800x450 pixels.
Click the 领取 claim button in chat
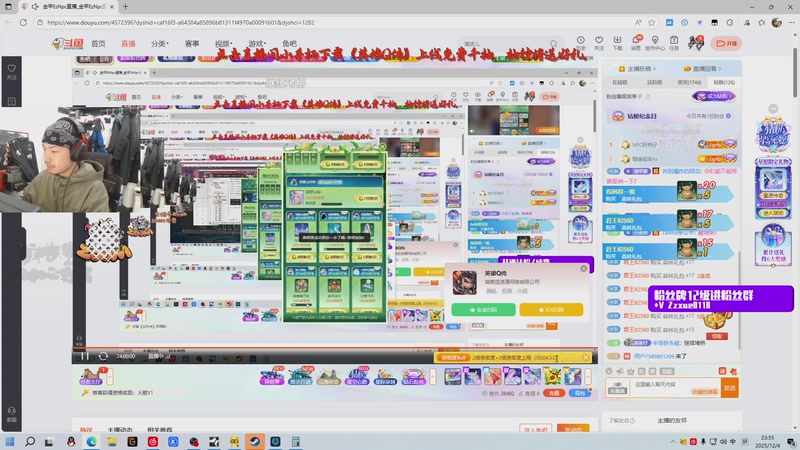click(717, 336)
